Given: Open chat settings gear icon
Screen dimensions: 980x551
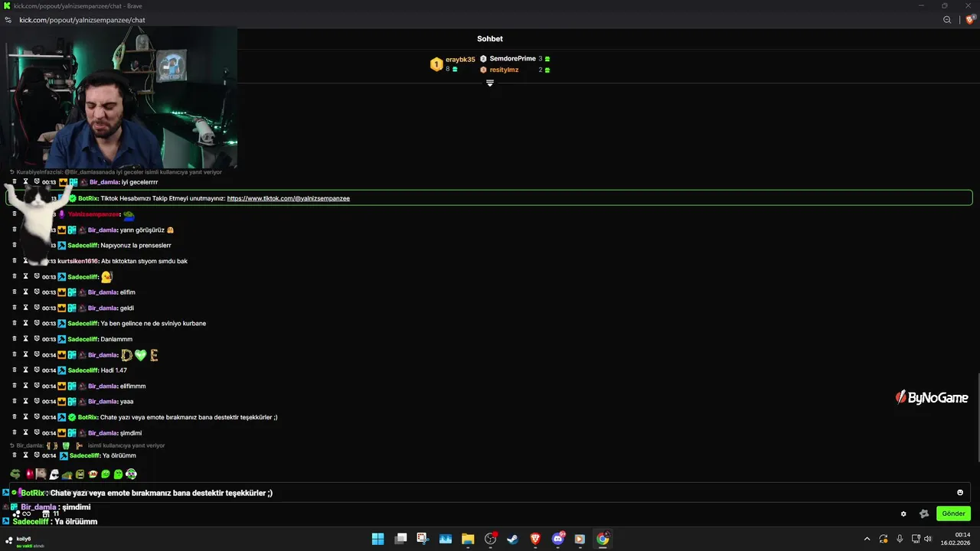Looking at the screenshot, I should coord(903,514).
